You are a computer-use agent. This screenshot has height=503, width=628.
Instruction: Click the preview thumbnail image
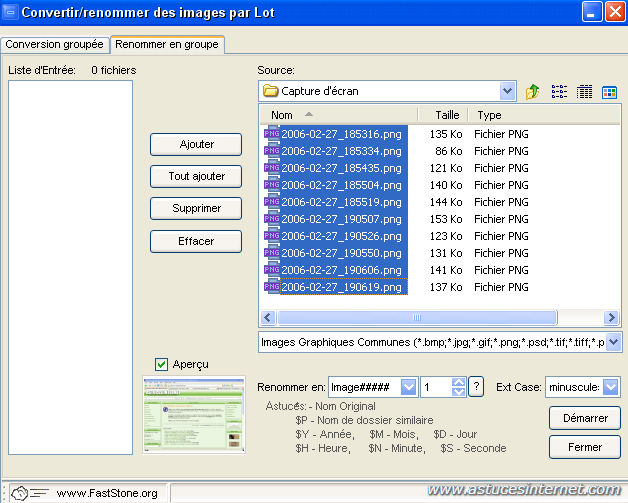click(194, 414)
